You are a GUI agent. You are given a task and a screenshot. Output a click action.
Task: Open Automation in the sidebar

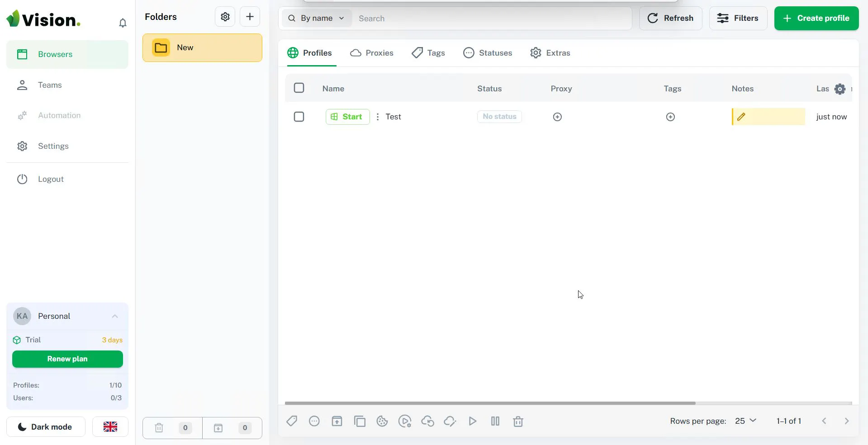point(67,115)
